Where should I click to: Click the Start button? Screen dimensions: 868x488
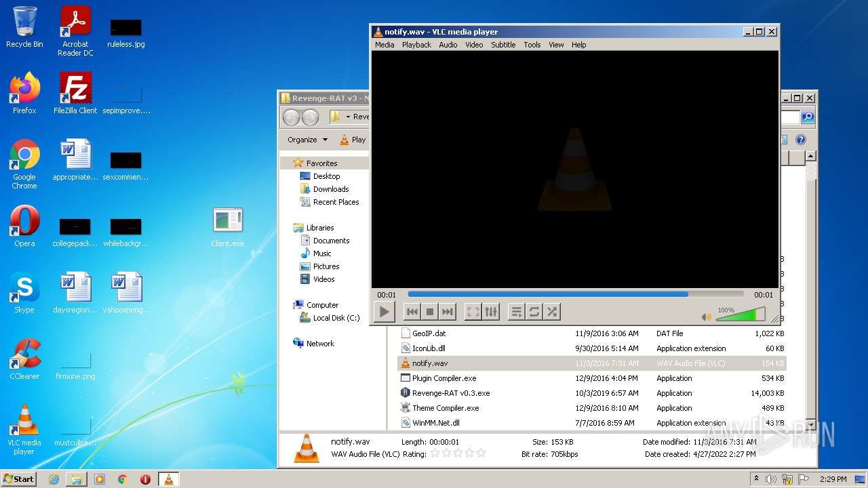(19, 479)
